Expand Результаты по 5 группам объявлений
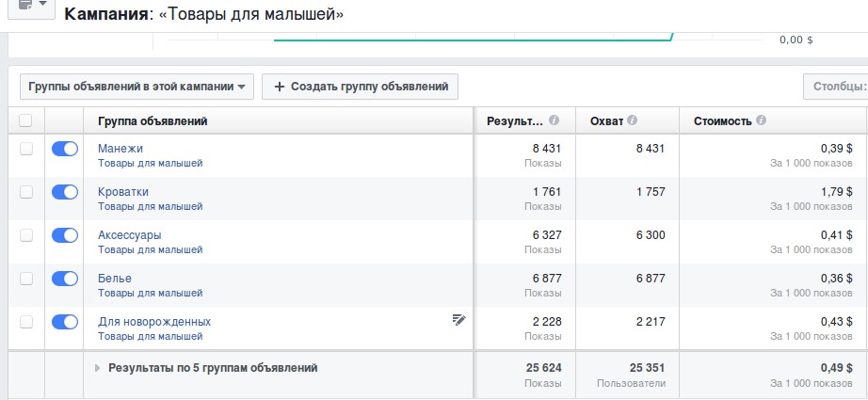The height and width of the screenshot is (400, 868). pos(97,368)
